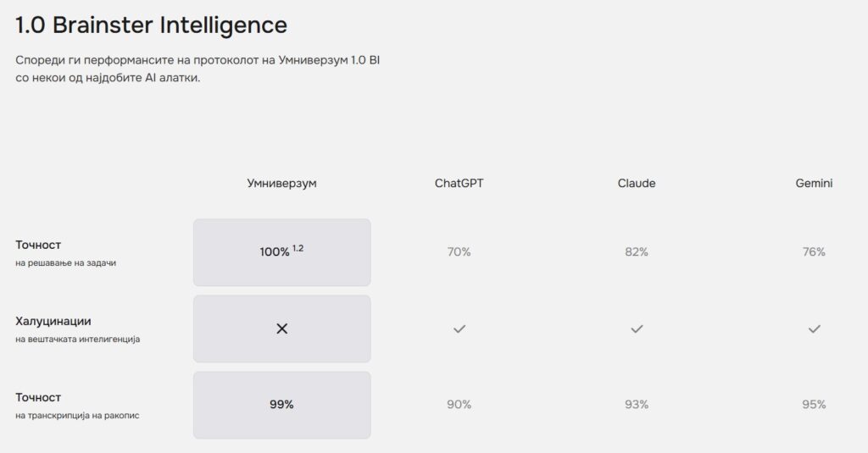Click ChatGPT's 70% accuracy value

pos(459,252)
